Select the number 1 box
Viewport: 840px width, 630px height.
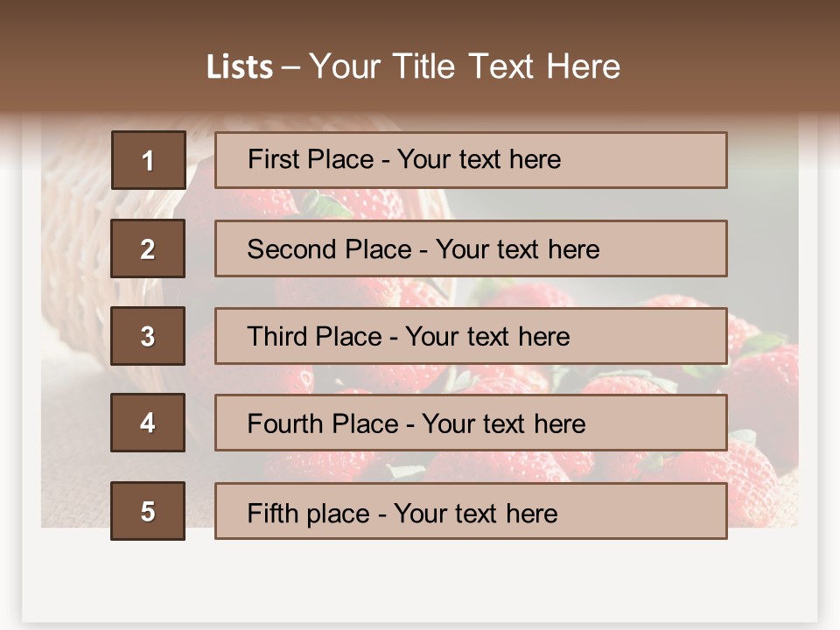pos(148,160)
